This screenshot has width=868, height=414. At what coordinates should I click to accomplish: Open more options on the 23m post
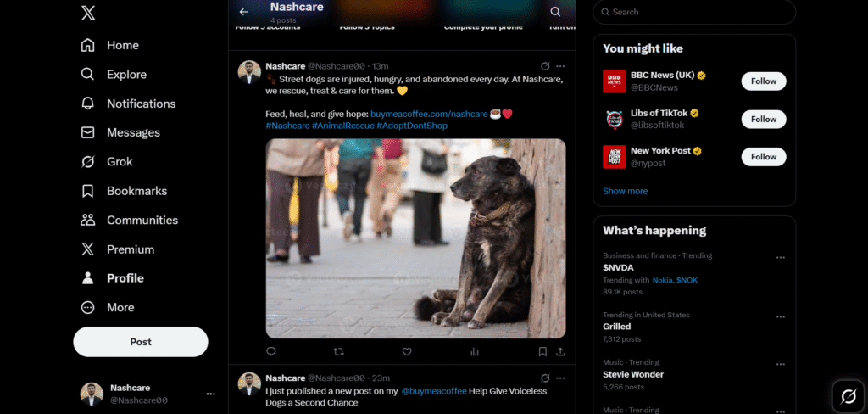click(560, 378)
